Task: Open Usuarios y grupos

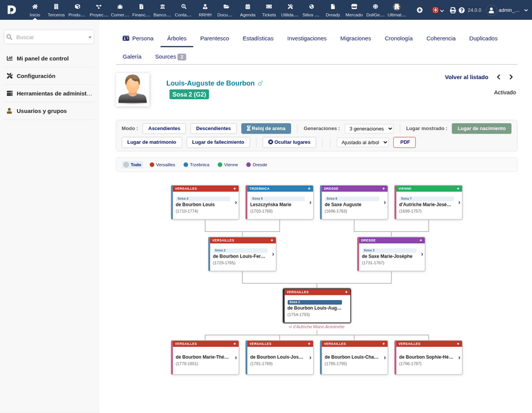Action: tap(41, 111)
